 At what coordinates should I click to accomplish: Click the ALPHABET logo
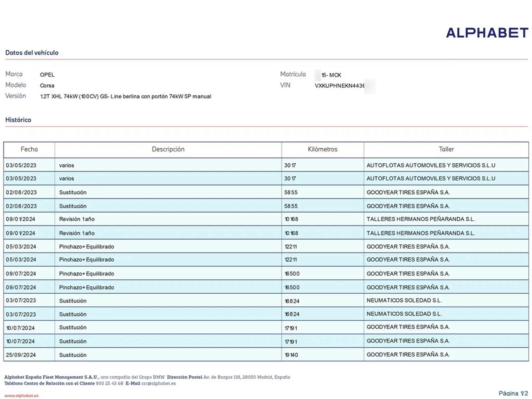coord(487,33)
